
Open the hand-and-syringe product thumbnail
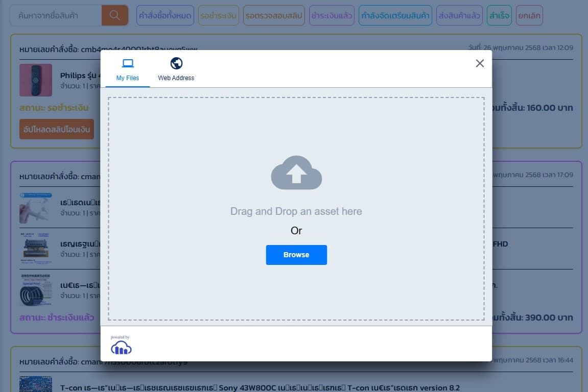[36, 208]
